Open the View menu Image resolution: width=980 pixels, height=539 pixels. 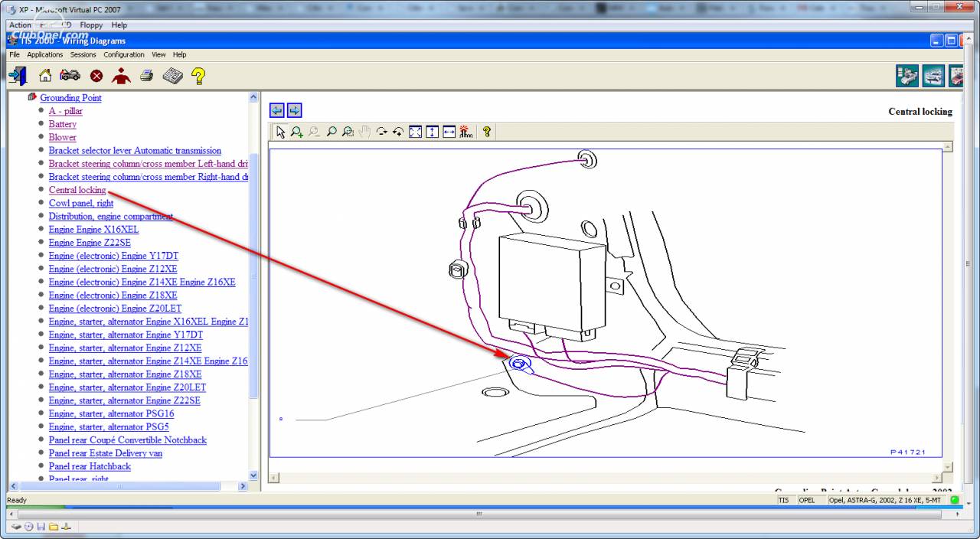[x=158, y=54]
